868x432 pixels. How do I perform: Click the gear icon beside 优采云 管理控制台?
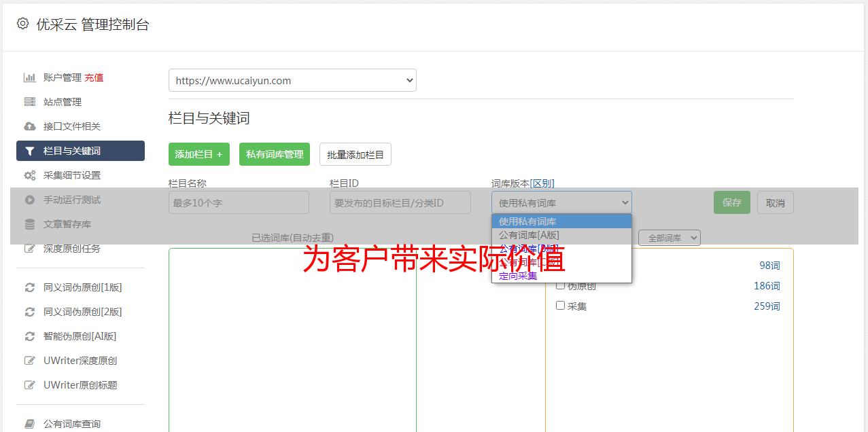(x=22, y=24)
